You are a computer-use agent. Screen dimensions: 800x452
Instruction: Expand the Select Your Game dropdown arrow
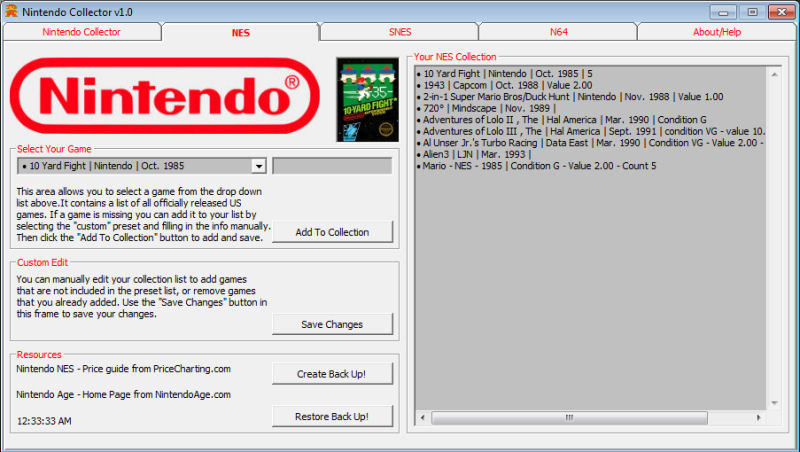coord(259,166)
